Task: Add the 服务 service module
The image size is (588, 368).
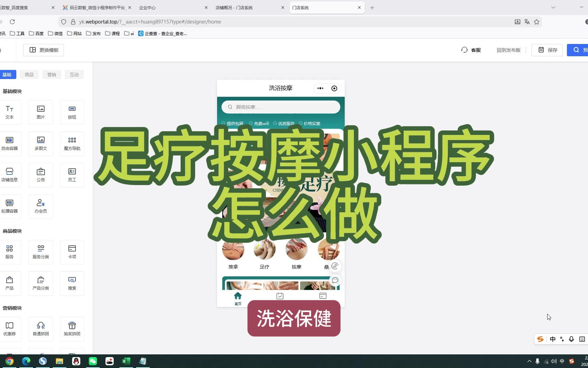Action: pos(10,252)
